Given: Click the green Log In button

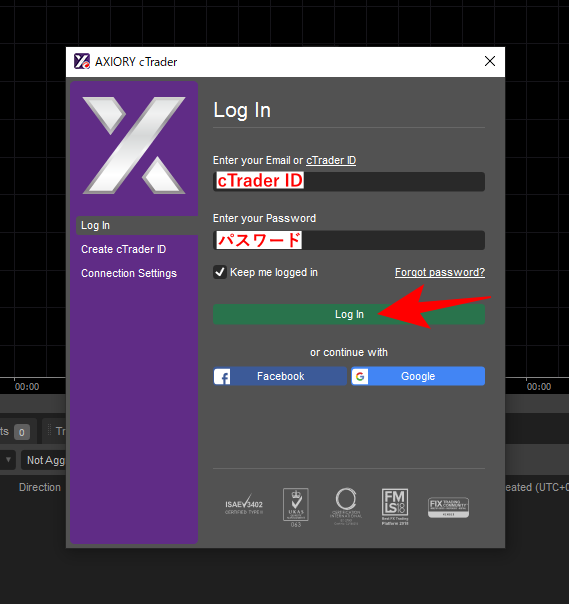Looking at the screenshot, I should (349, 314).
